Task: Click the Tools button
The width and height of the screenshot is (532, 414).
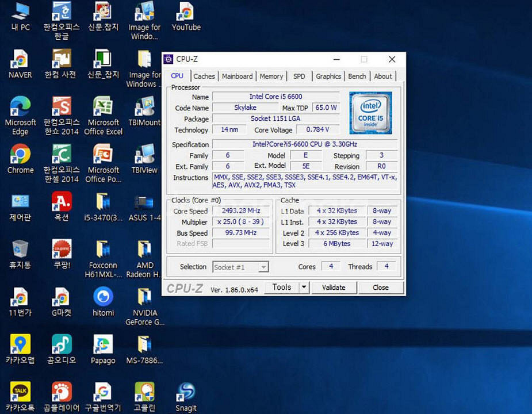Action: (282, 287)
